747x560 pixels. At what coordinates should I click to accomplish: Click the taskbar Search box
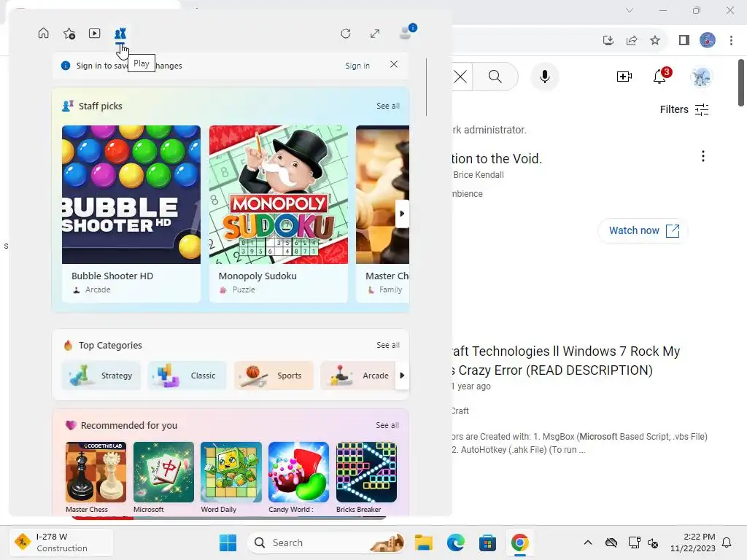pos(327,542)
